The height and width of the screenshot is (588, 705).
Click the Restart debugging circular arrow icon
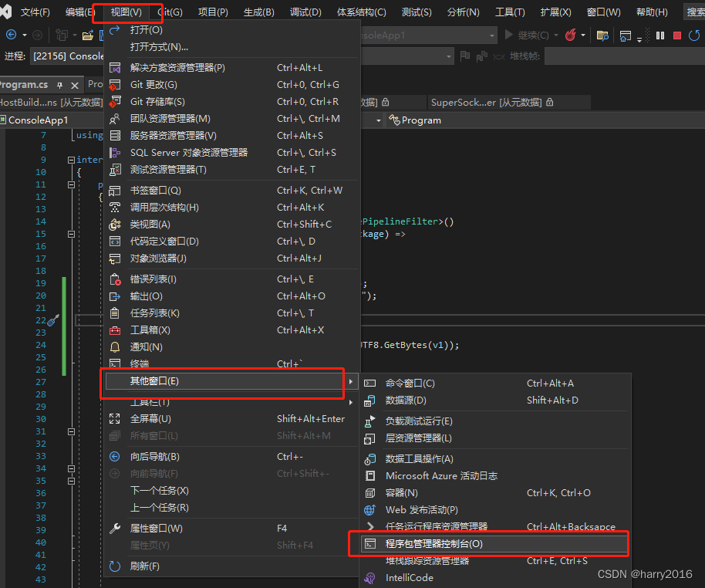coord(695,35)
